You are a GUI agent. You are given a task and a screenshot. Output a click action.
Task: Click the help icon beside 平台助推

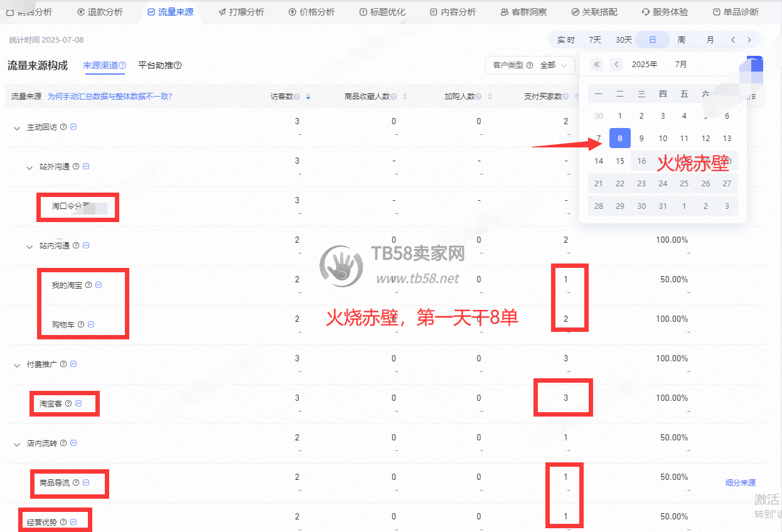pyautogui.click(x=178, y=65)
